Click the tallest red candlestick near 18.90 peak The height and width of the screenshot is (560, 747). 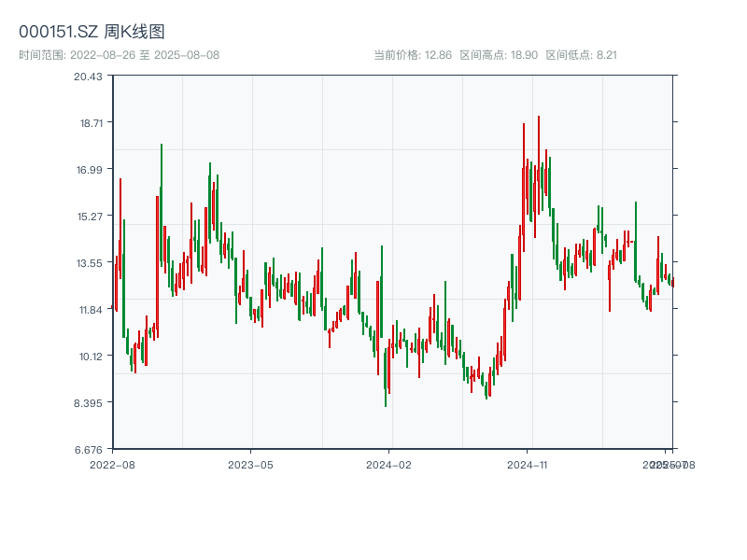coord(539,164)
